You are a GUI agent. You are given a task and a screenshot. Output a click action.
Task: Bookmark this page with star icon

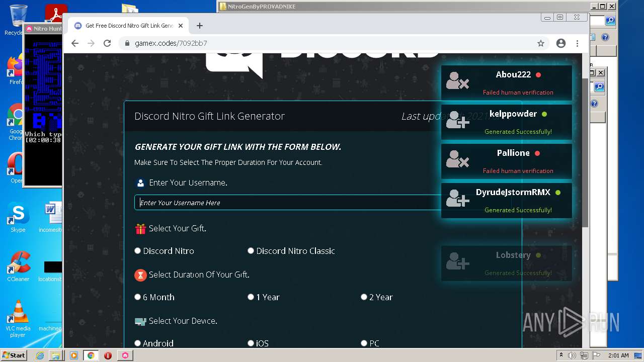coord(541,43)
